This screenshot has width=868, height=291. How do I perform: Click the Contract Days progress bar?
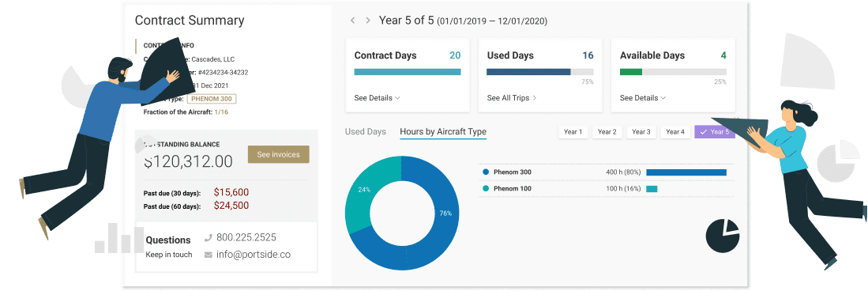408,72
